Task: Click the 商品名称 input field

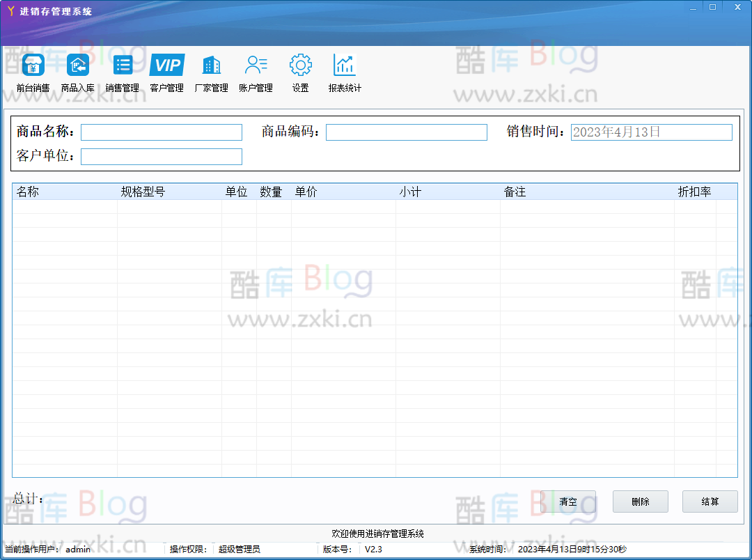Action: tap(161, 132)
